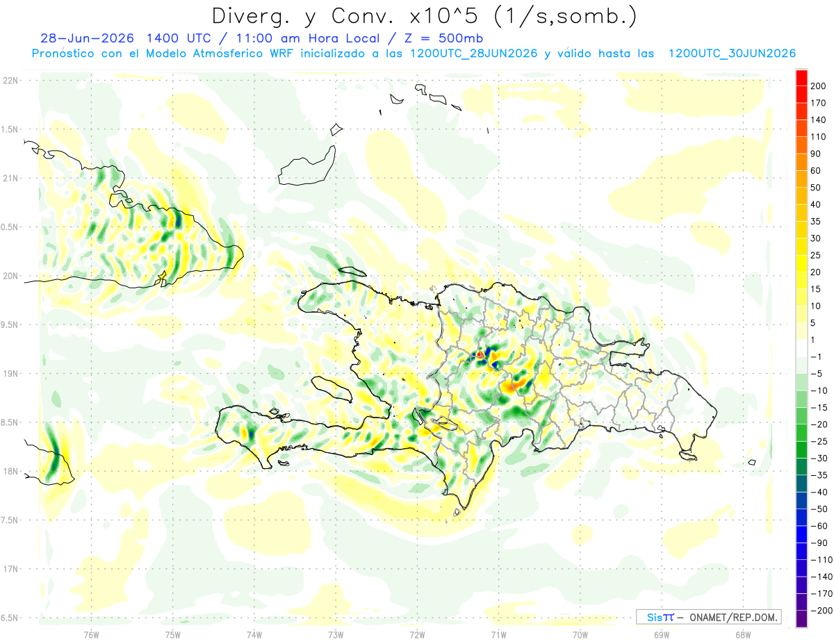The image size is (834, 644).
Task: Click the '-35' color scale label
Action: tap(820, 475)
